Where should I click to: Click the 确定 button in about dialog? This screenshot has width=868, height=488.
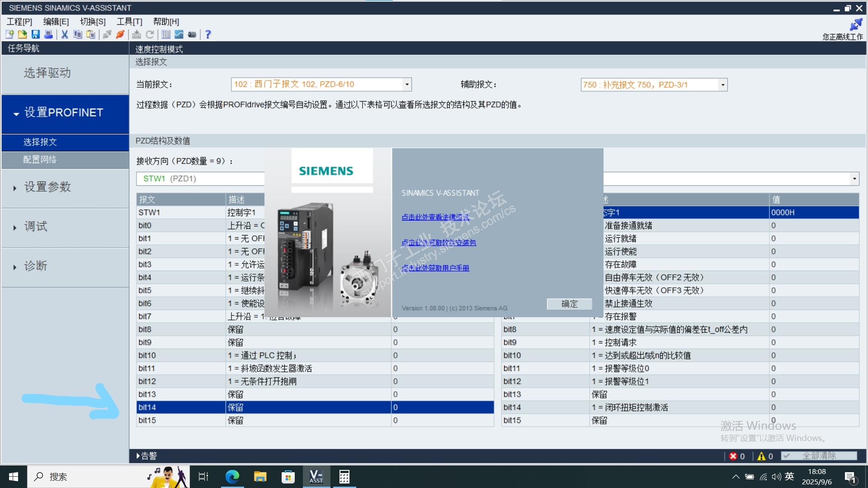(569, 304)
